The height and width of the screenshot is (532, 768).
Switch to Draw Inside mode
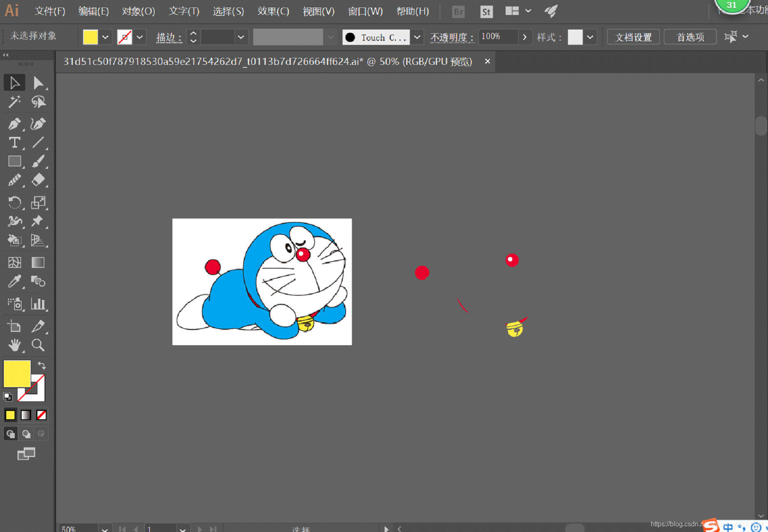pyautogui.click(x=41, y=434)
